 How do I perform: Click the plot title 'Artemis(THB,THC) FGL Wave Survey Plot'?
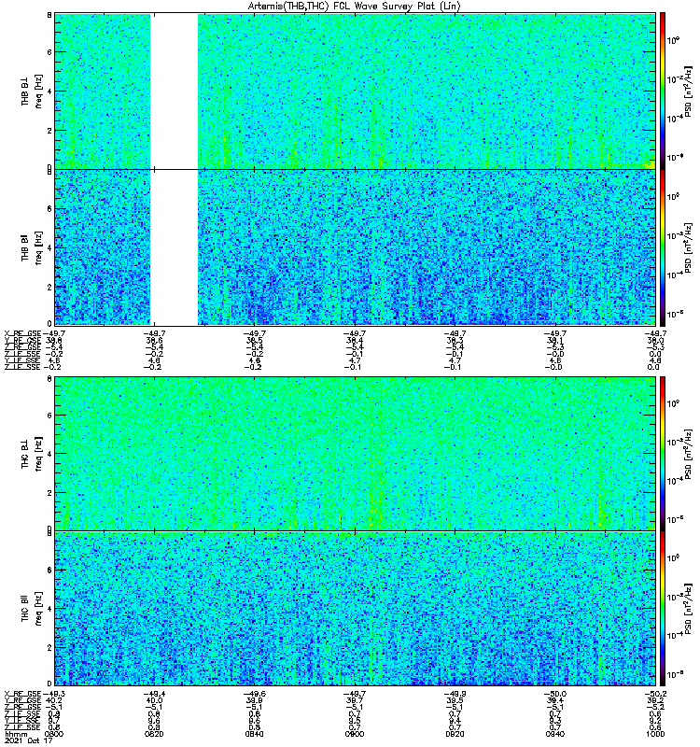point(355,7)
